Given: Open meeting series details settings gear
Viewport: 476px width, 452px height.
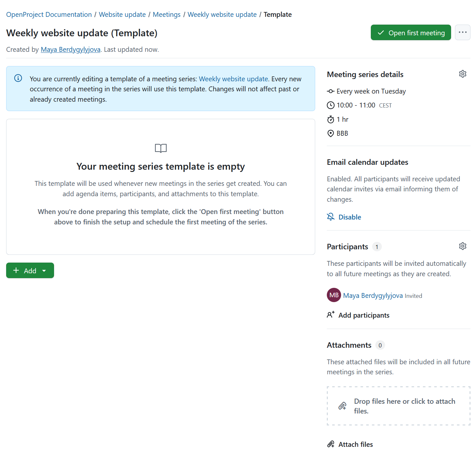Looking at the screenshot, I should 462,74.
